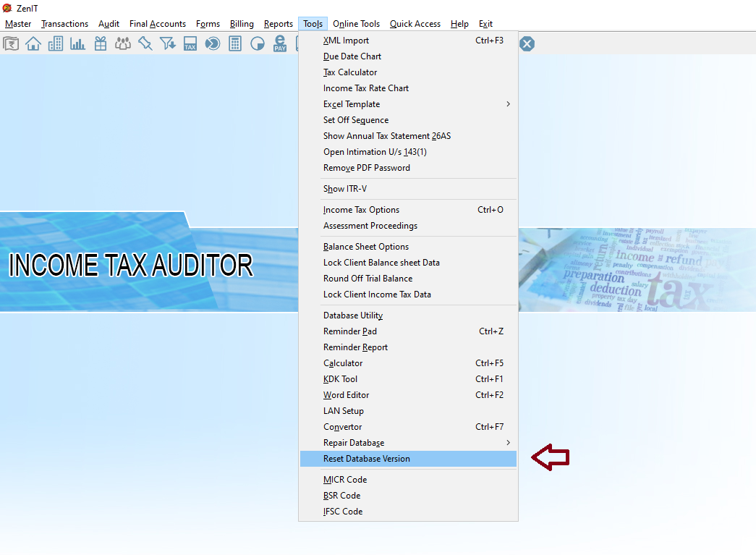Viewport: 756px width, 555px height.
Task: Open the Help menu
Action: point(459,24)
